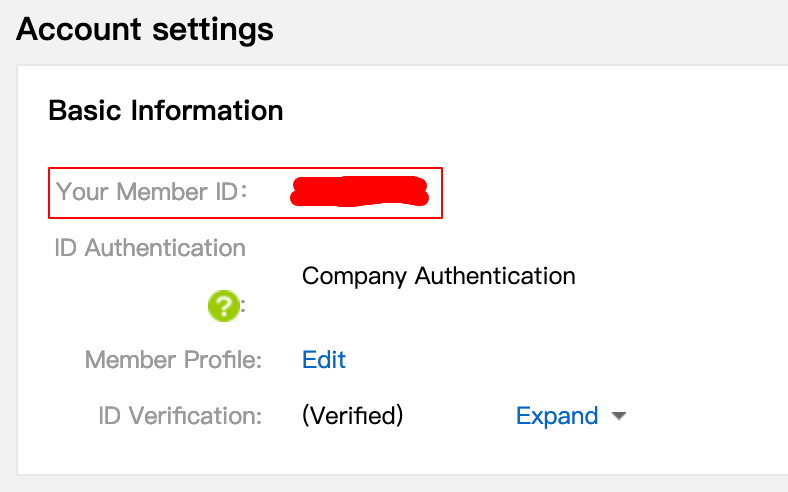Click the (Verified) status text
The image size is (788, 492).
point(352,416)
